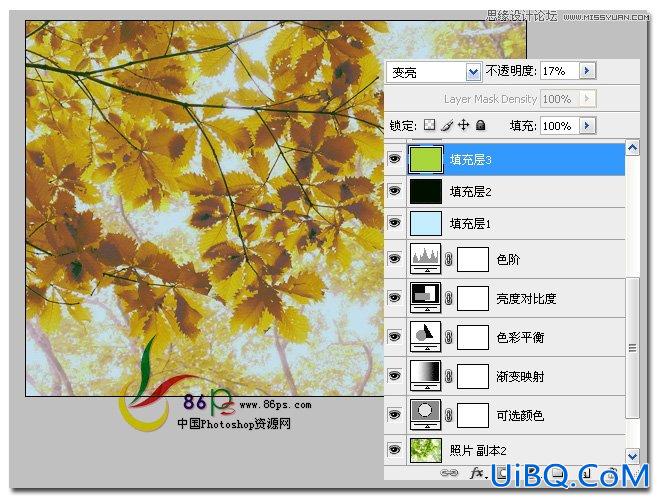Image resolution: width=660 pixels, height=500 pixels.
Task: Click the lock image pixels brush icon
Action: [x=447, y=125]
